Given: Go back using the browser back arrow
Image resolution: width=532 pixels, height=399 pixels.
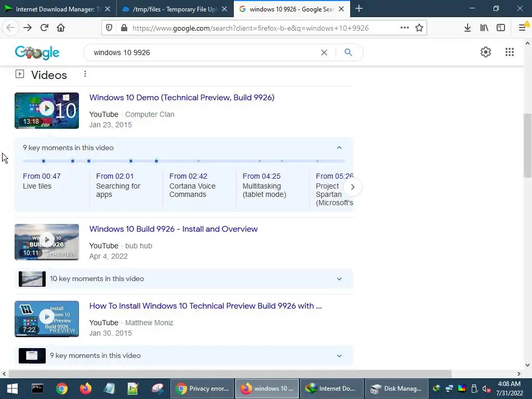Looking at the screenshot, I should coord(10,28).
